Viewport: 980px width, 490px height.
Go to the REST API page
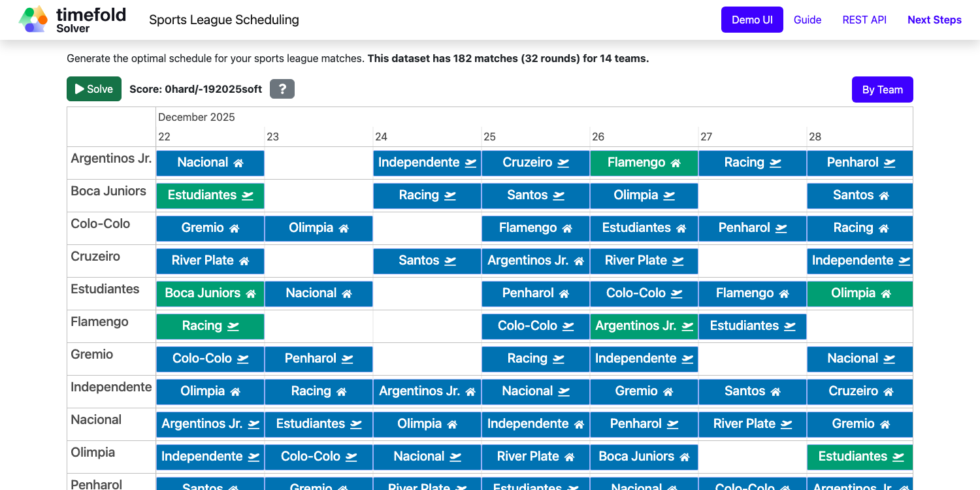[x=864, y=20]
